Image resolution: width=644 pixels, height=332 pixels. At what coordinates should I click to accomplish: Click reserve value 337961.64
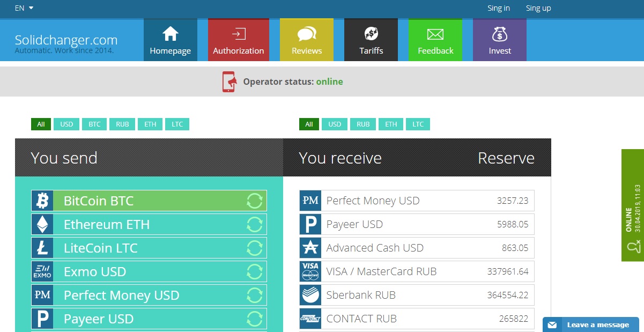pyautogui.click(x=508, y=272)
